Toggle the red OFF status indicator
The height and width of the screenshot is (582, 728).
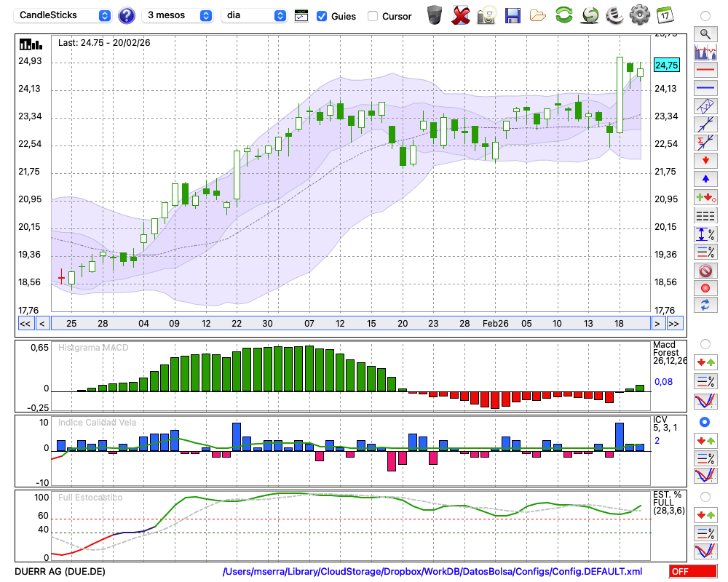pos(692,572)
